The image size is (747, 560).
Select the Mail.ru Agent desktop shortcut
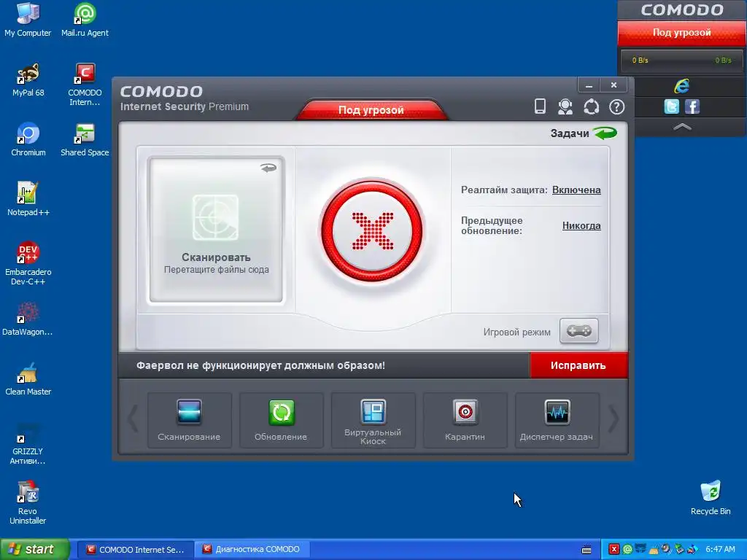[x=85, y=20]
